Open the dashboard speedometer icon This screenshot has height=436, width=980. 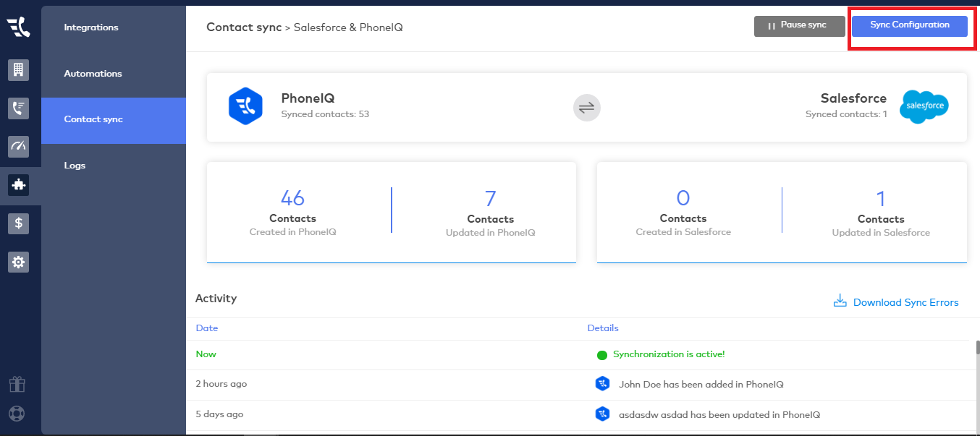[x=19, y=147]
